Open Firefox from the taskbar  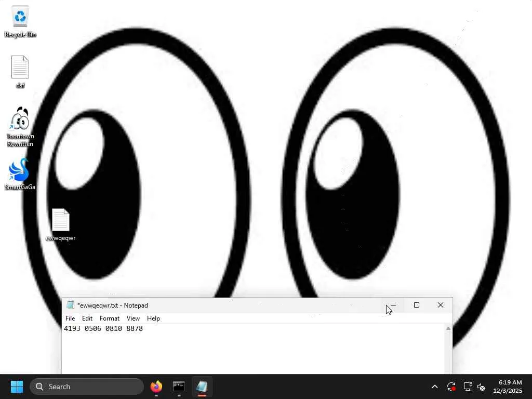tap(156, 387)
